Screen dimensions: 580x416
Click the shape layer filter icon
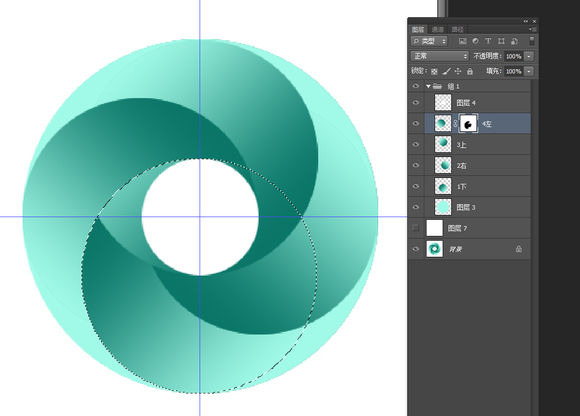501,41
